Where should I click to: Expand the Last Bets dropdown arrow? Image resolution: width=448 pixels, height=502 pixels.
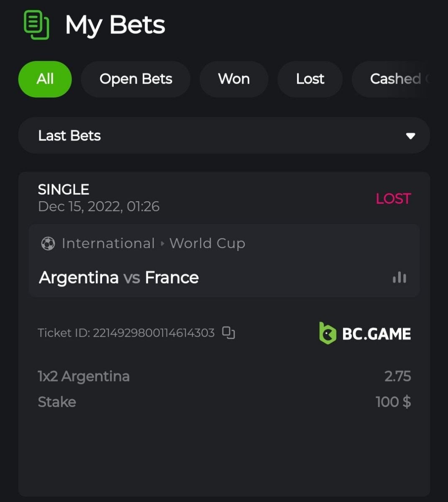410,136
